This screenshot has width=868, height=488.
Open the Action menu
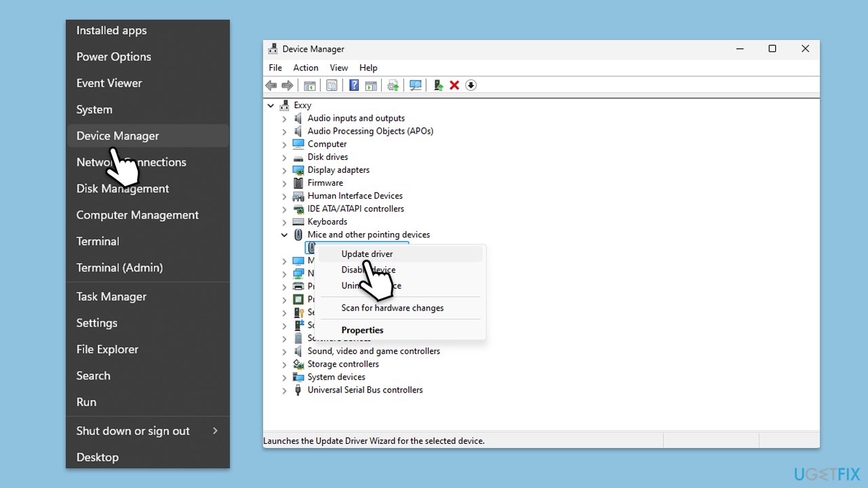coord(306,68)
